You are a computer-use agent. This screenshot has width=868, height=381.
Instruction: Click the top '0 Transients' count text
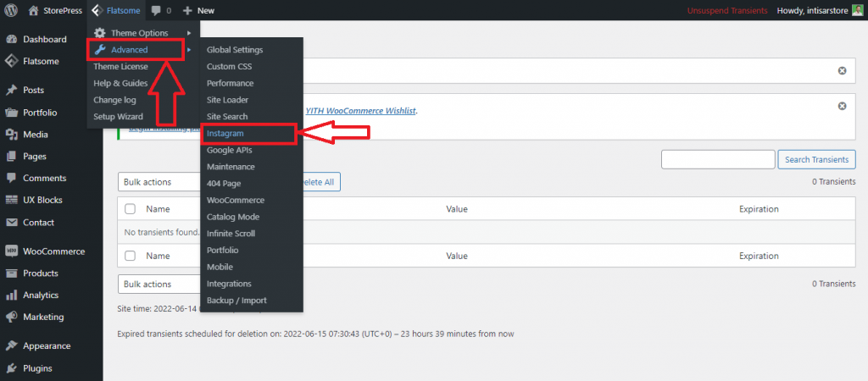834,181
